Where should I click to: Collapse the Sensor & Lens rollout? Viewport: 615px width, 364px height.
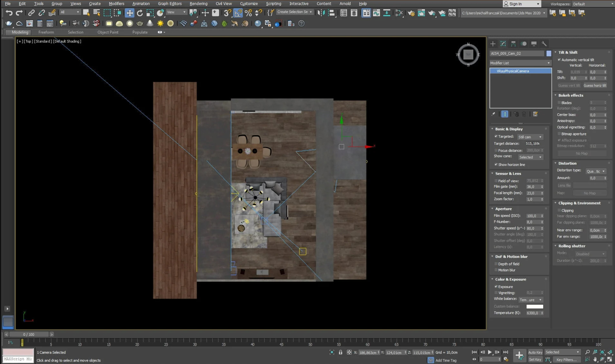pos(508,173)
